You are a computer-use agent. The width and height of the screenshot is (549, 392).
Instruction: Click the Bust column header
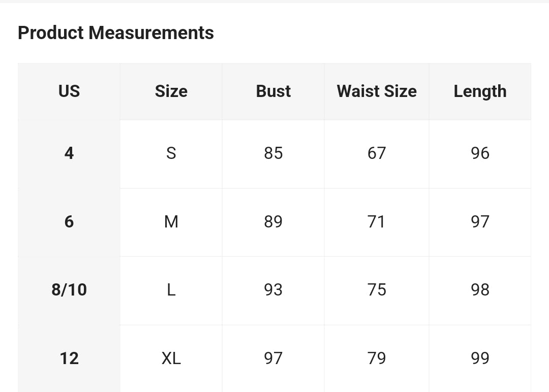[273, 91]
